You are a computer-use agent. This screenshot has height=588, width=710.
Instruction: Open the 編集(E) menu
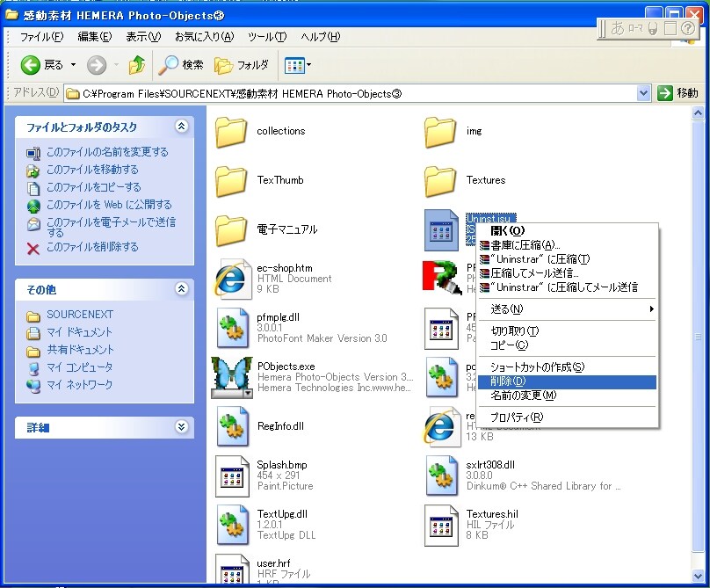[94, 37]
